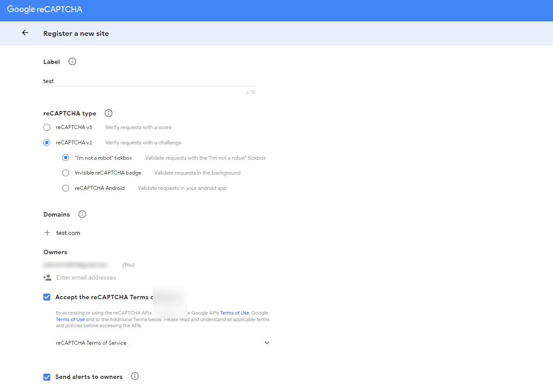This screenshot has height=392, width=553.
Task: Click the add-person icon under Owners
Action: [x=47, y=277]
